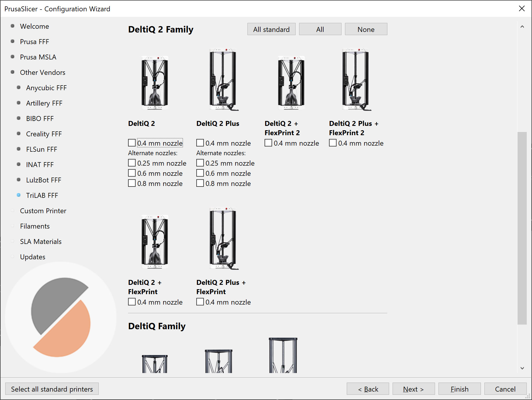
Task: Check DeltiQ 2 Plus 0.25 mm nozzle
Action: coord(200,163)
